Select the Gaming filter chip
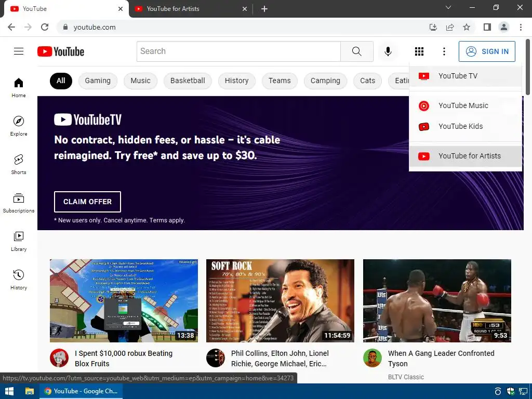The height and width of the screenshot is (399, 532). point(98,81)
